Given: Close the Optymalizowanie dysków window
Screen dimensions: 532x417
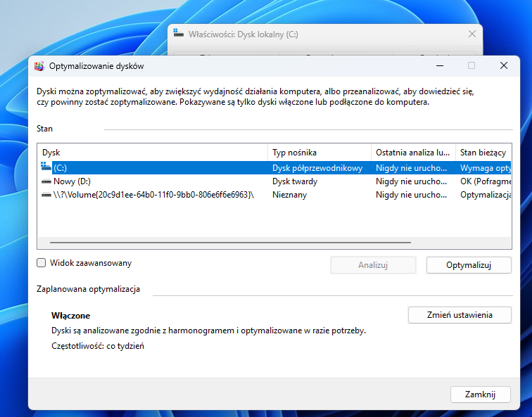Looking at the screenshot, I should [x=504, y=65].
